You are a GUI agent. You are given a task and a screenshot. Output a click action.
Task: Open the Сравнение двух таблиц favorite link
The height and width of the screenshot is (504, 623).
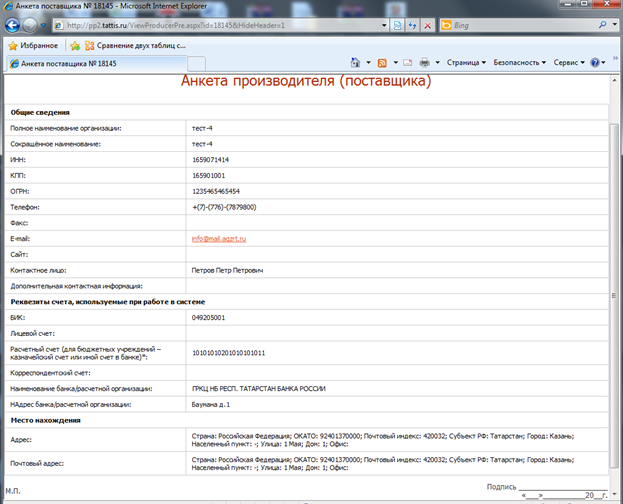coord(135,46)
